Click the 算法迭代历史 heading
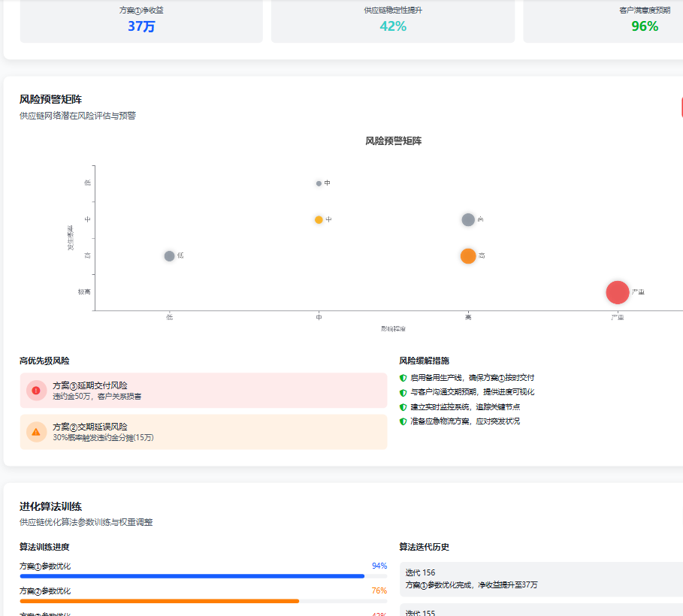 tap(425, 547)
